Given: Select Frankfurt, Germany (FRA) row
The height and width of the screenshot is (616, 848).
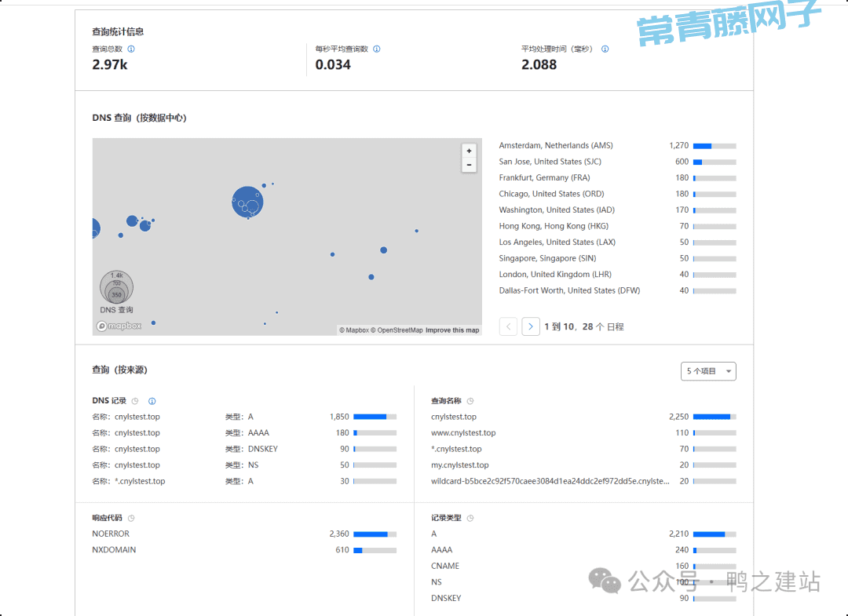Looking at the screenshot, I should (617, 178).
